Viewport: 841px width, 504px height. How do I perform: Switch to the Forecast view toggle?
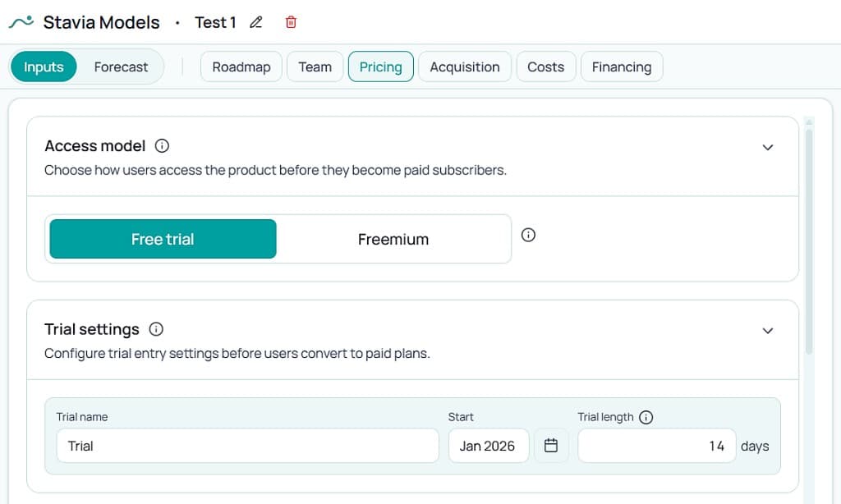(x=121, y=66)
